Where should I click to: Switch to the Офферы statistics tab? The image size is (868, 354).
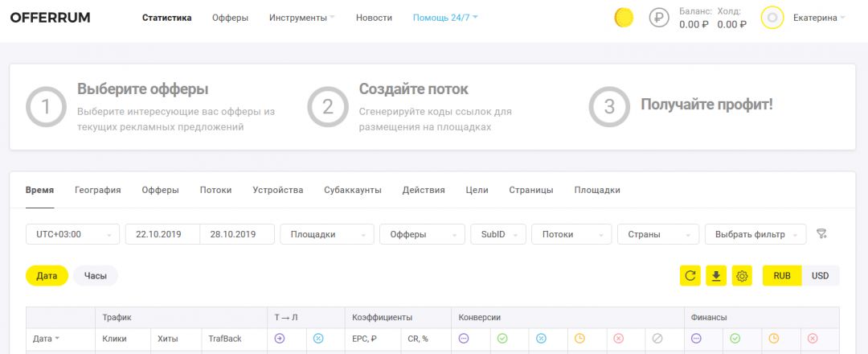click(161, 190)
